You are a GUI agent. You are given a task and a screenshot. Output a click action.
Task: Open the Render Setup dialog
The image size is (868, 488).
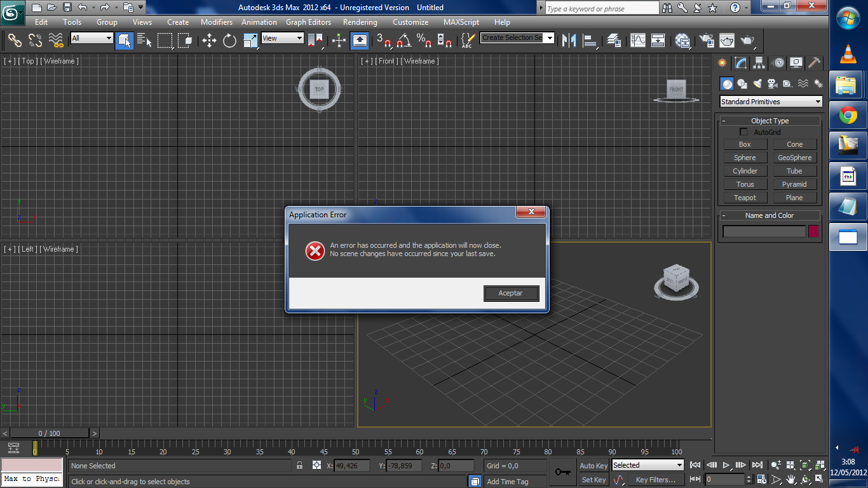(706, 41)
